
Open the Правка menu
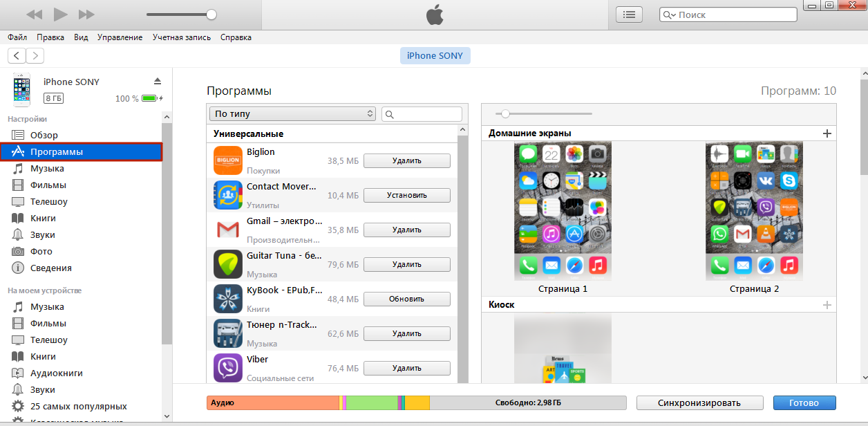point(50,37)
